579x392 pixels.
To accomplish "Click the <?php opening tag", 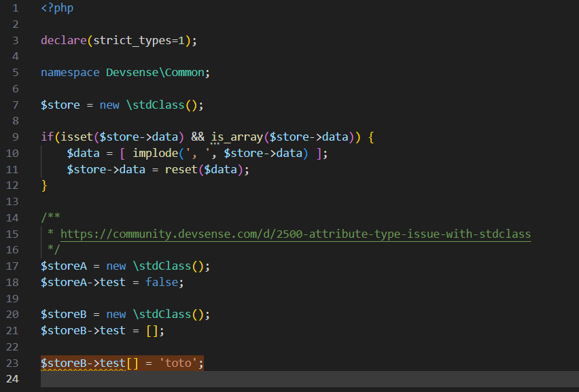I will (x=57, y=8).
